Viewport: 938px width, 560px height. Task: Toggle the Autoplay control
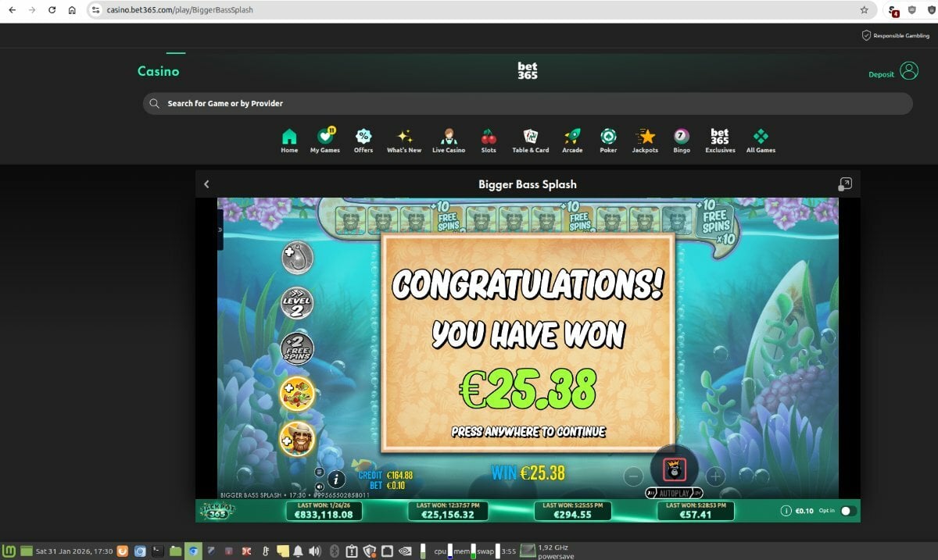674,494
